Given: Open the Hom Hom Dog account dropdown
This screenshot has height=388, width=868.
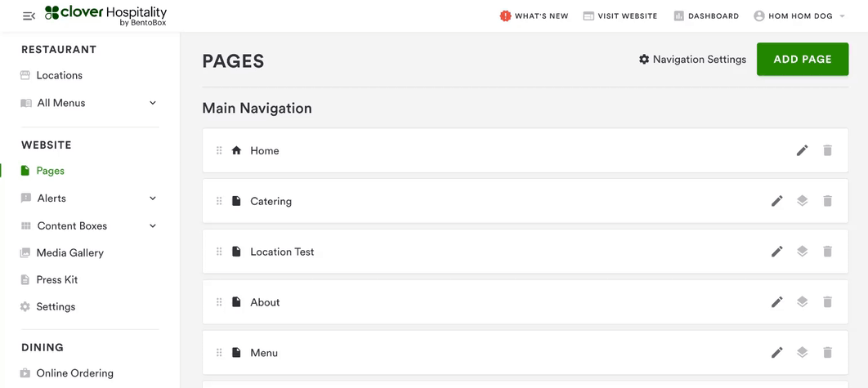Looking at the screenshot, I should (x=799, y=16).
